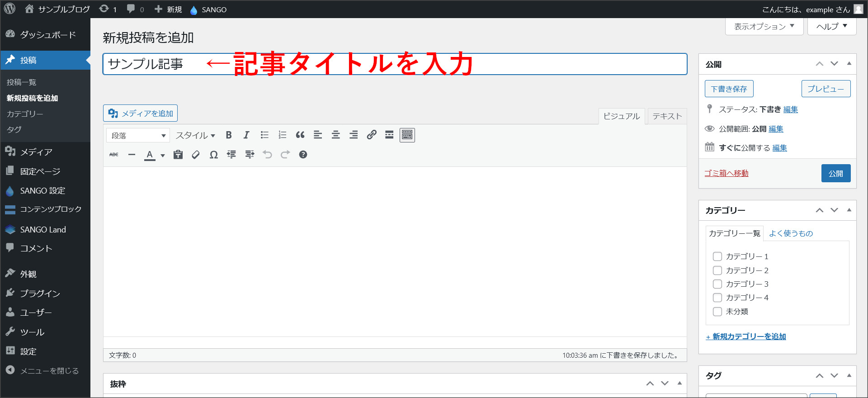Image resolution: width=868 pixels, height=398 pixels.
Task: Insert a blockquote using the quote icon
Action: (x=300, y=135)
